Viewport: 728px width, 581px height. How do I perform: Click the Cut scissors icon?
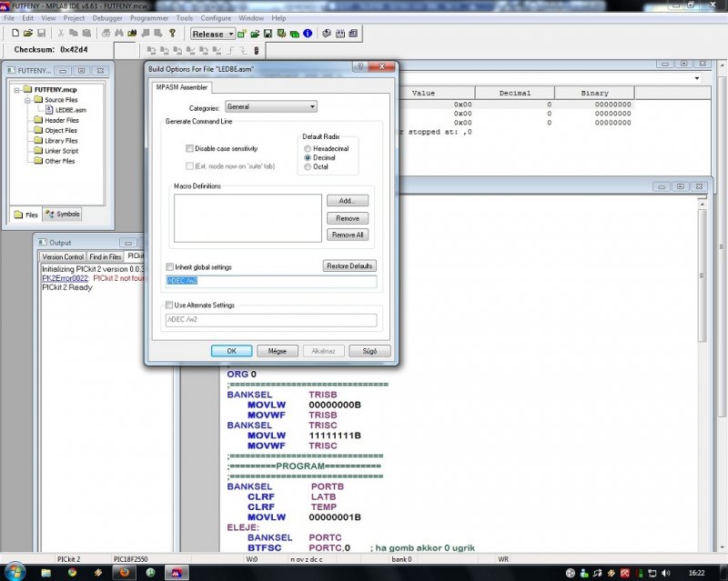pos(61,34)
